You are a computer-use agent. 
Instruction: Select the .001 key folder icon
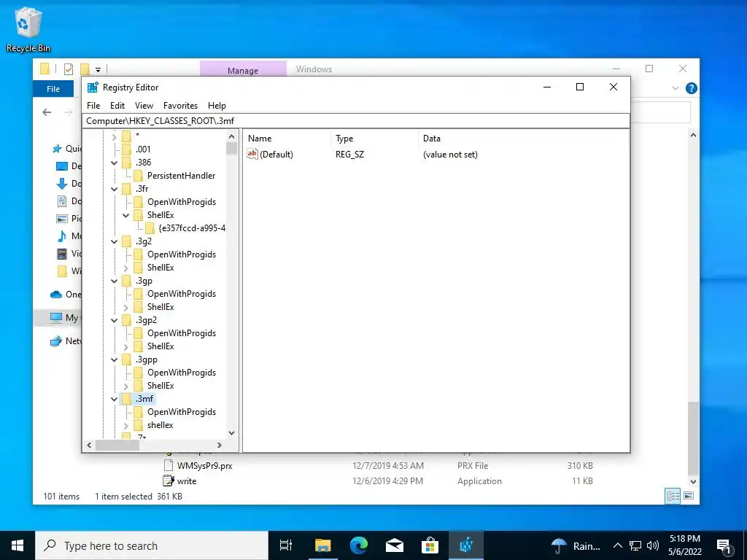coord(127,149)
